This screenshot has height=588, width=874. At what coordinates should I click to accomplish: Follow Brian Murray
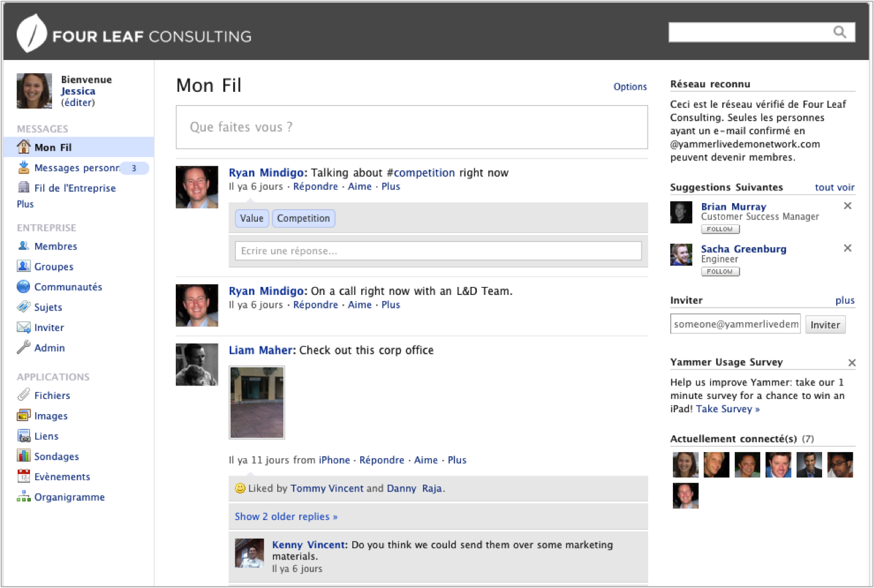point(720,229)
